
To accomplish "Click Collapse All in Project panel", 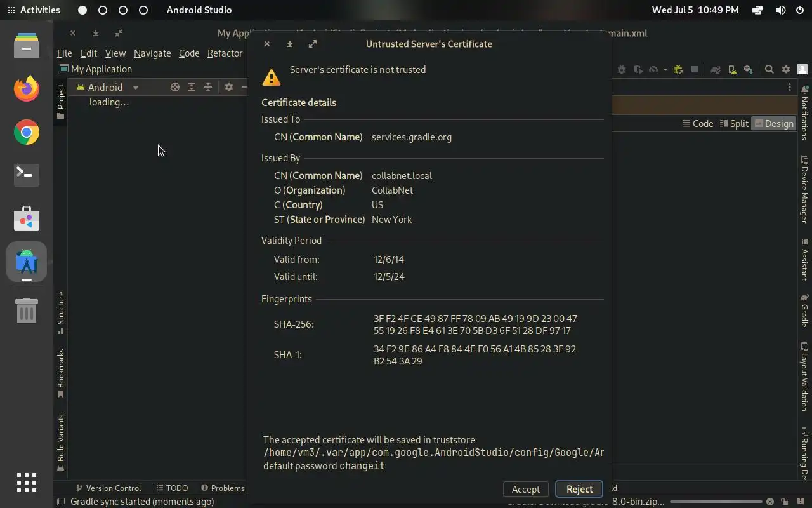I will tap(208, 87).
